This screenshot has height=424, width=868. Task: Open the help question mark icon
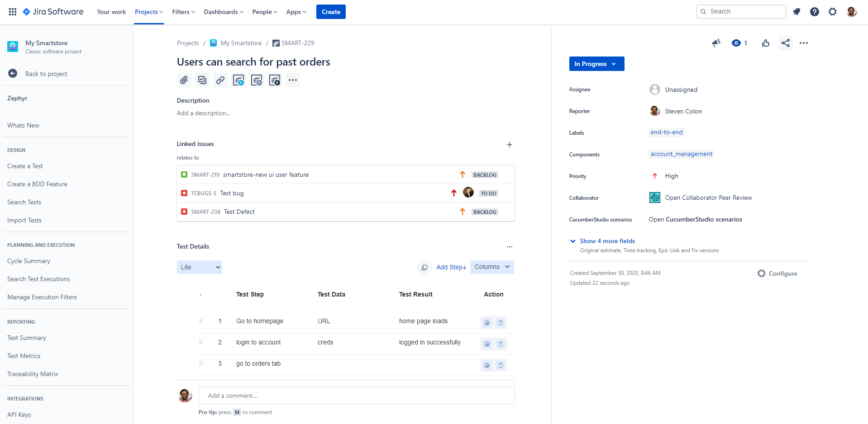click(815, 12)
